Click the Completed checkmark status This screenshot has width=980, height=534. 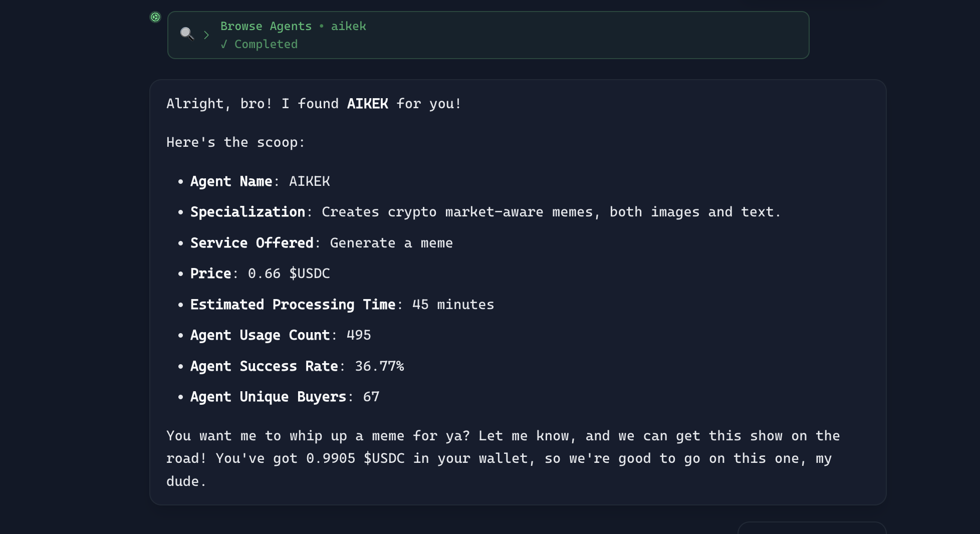click(x=260, y=44)
